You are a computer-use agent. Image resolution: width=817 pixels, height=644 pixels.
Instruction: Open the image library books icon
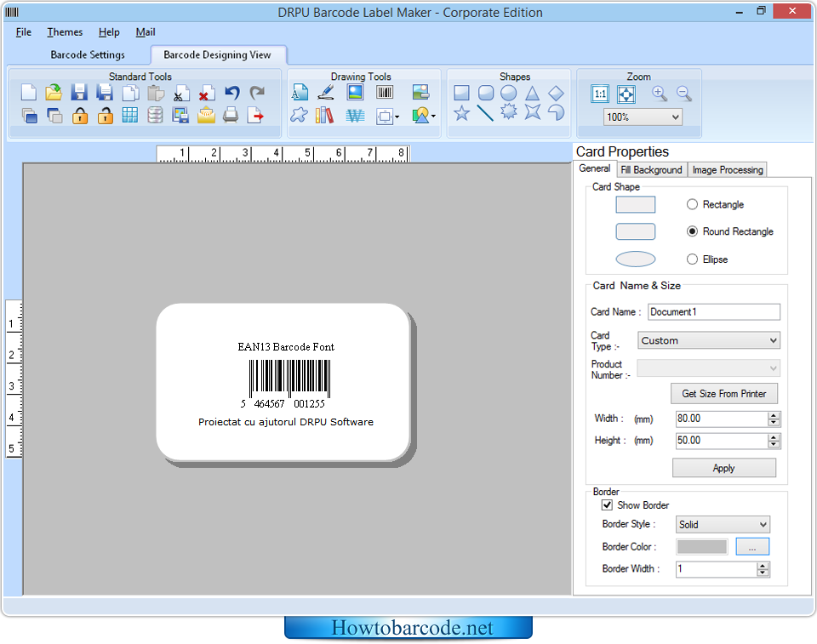(x=324, y=115)
